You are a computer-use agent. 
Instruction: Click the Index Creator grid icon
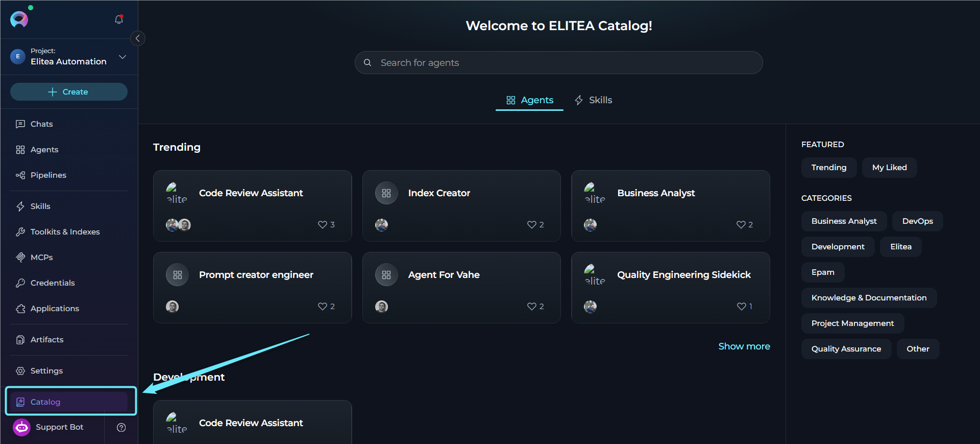click(x=386, y=193)
